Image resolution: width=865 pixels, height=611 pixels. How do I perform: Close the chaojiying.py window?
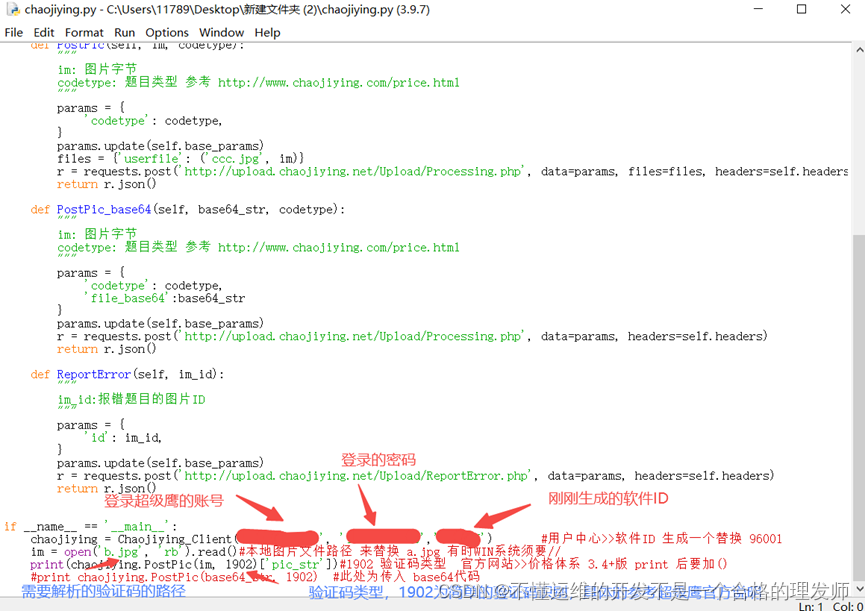[845, 9]
